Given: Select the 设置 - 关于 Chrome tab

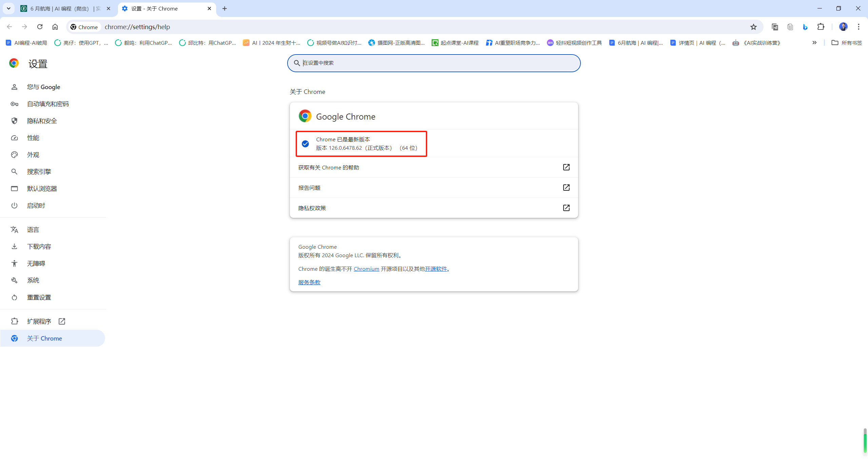Looking at the screenshot, I should [167, 8].
